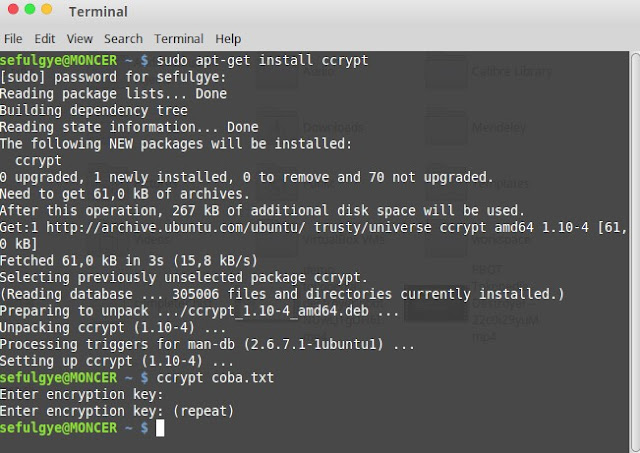Close the terminal with the red button

13,9
